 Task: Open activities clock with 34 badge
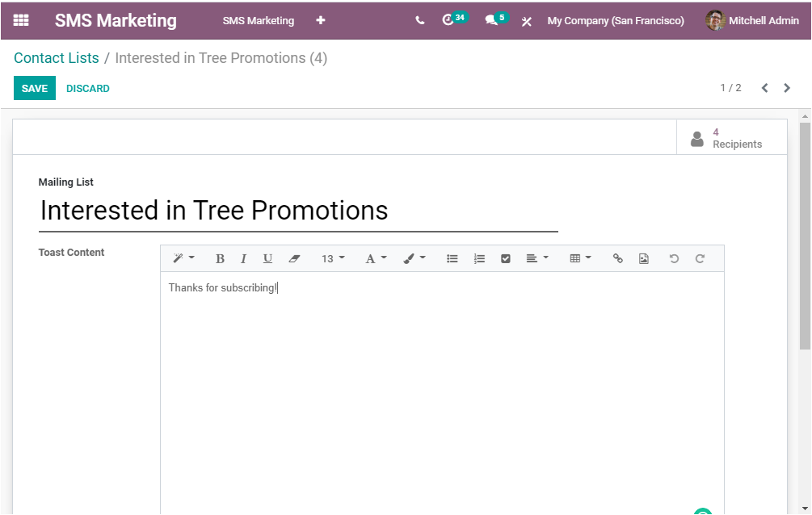point(450,20)
